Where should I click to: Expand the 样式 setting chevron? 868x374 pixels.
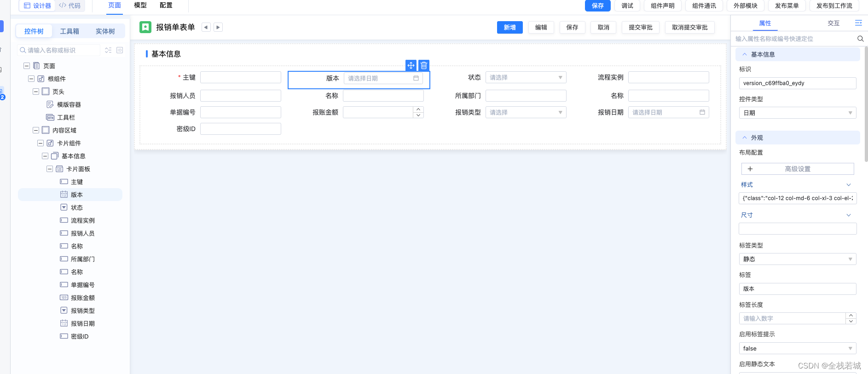click(x=849, y=185)
